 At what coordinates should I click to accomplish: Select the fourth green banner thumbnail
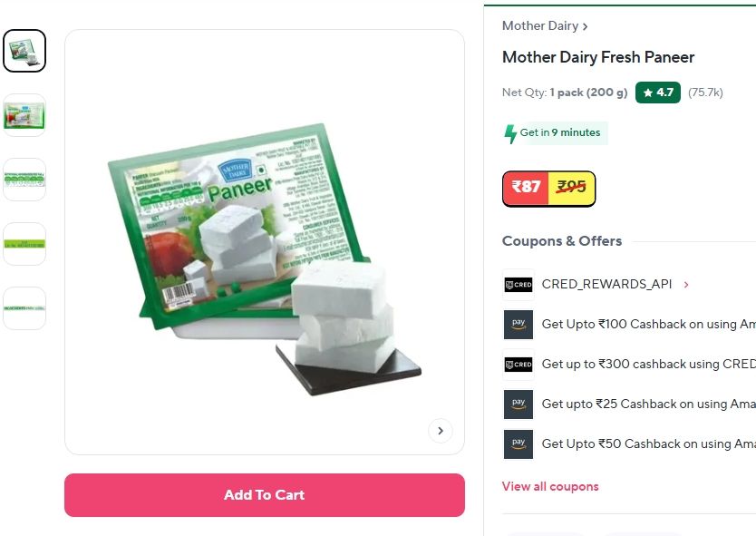click(24, 244)
